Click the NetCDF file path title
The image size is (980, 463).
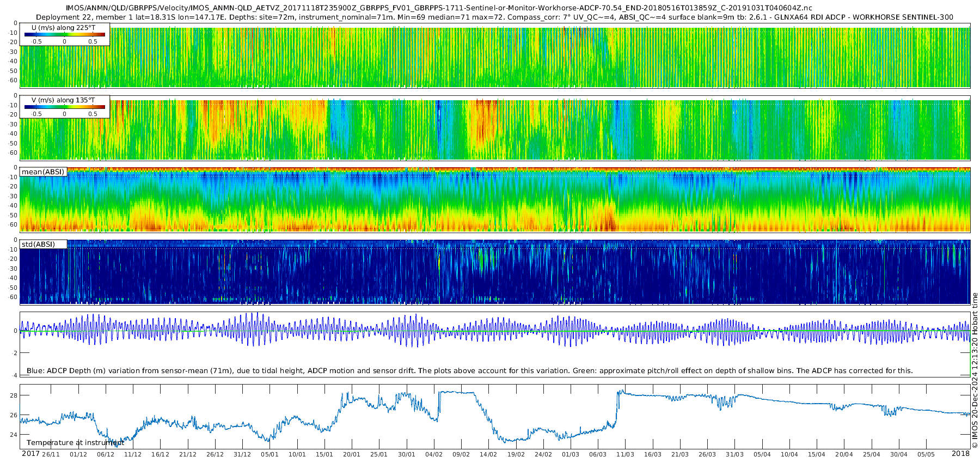point(438,8)
